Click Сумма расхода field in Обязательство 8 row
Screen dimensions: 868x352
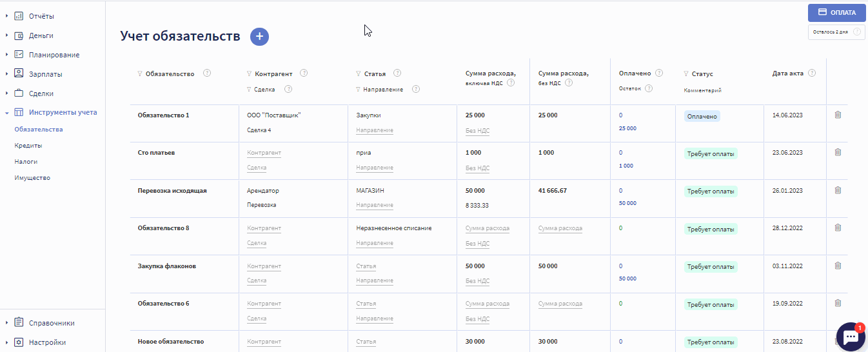[487, 228]
